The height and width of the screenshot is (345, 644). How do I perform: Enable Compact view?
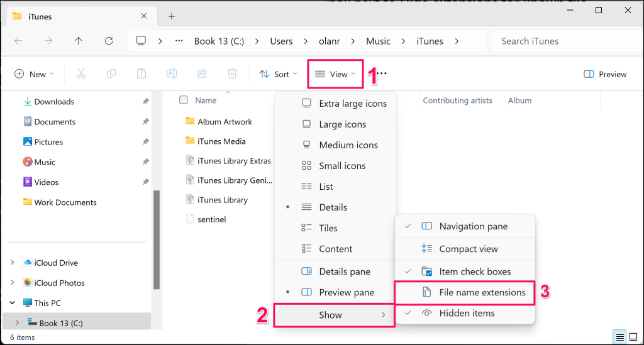point(465,249)
